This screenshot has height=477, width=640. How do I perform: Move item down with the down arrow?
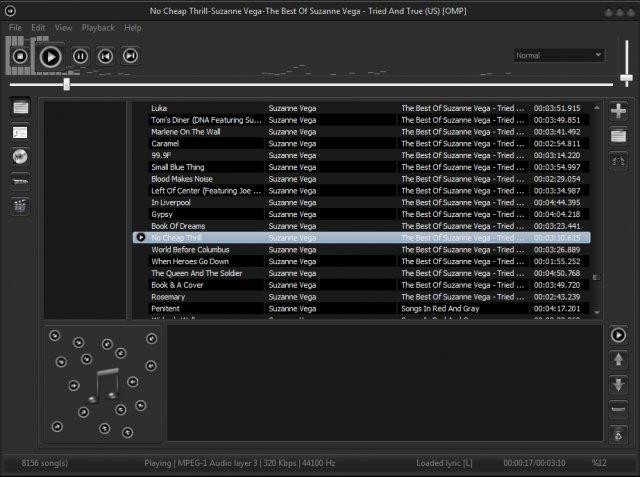click(618, 385)
